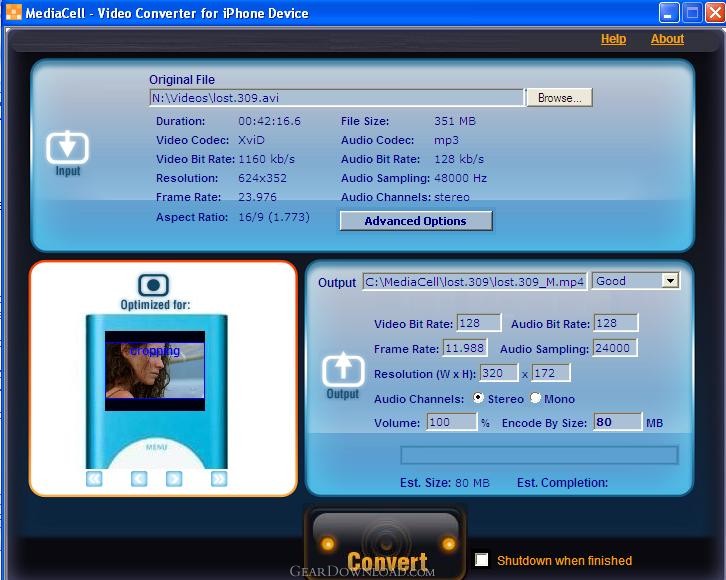Screen dimensions: 726x580
Task: Click the Video Bit Rate value 1160 kb/s
Action: (x=266, y=159)
